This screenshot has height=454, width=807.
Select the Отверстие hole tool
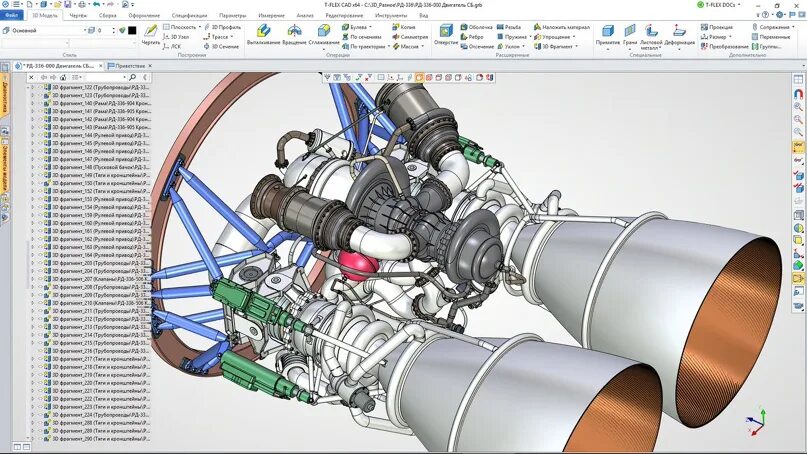pyautogui.click(x=446, y=35)
